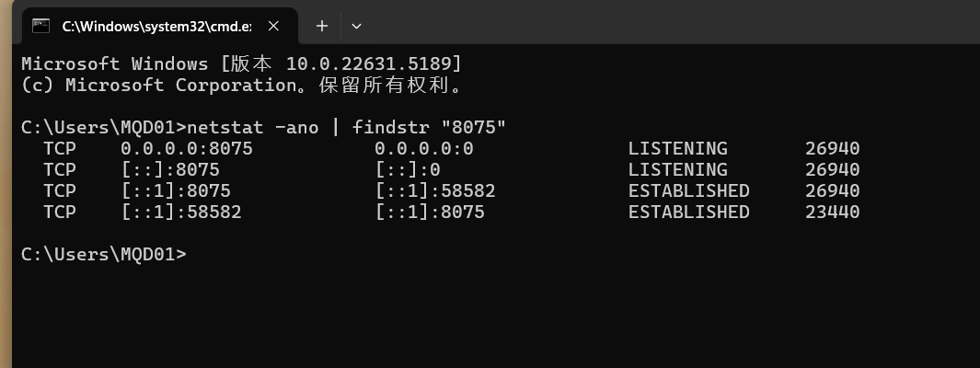980x368 pixels.
Task: Close the cmd.exe terminal tab
Action: pyautogui.click(x=273, y=26)
